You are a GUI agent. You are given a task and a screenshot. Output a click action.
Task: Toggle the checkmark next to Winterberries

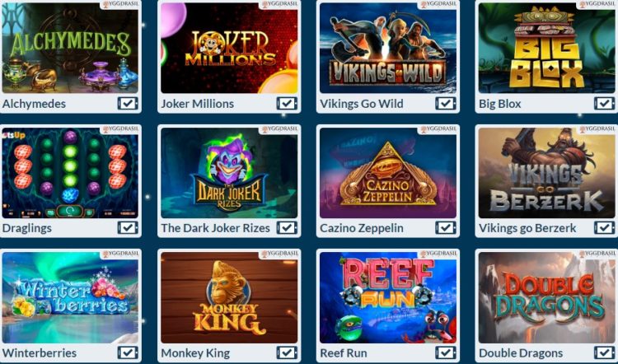tap(128, 352)
